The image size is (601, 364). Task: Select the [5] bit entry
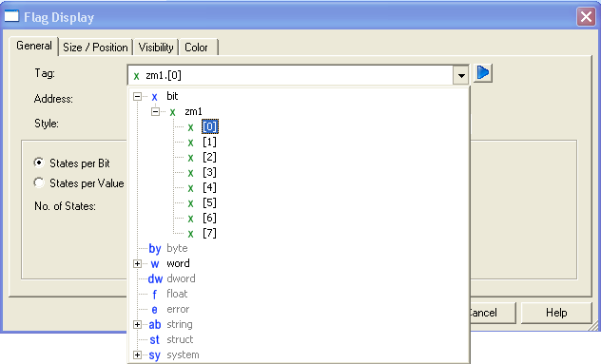[209, 202]
